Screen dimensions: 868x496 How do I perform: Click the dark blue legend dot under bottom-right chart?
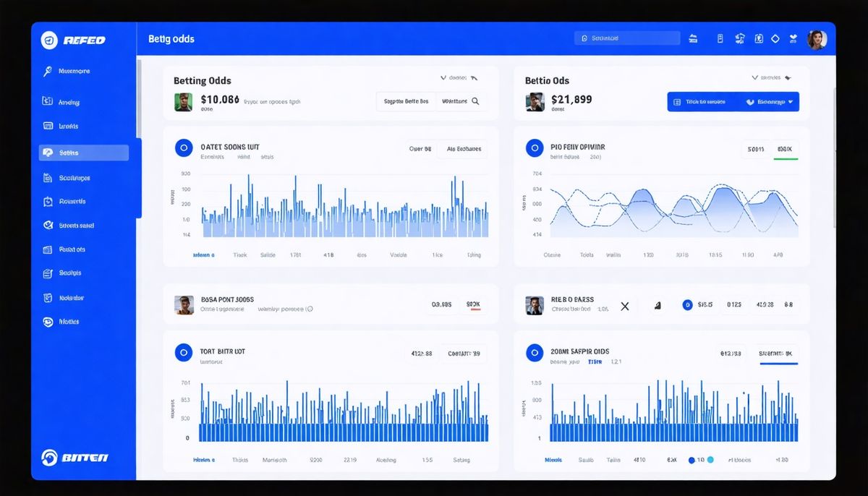coord(692,460)
